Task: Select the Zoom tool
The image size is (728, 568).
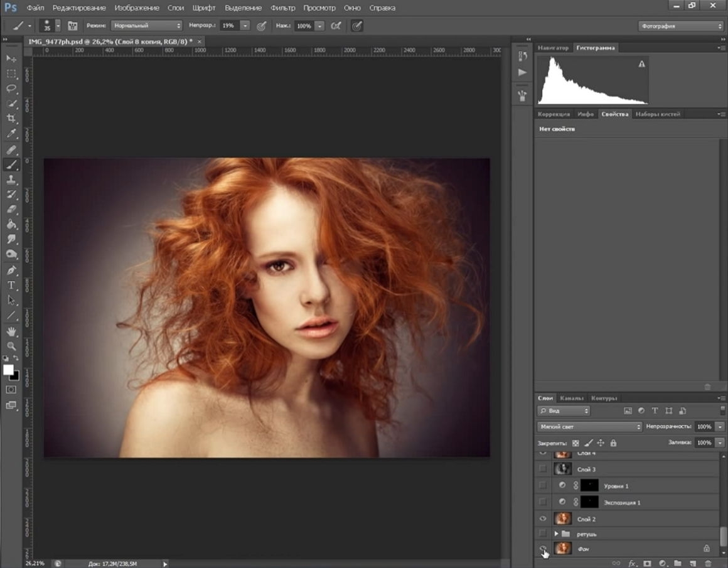Action: pyautogui.click(x=11, y=346)
